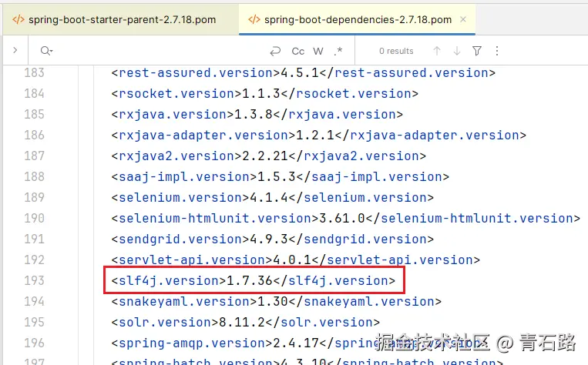Click line number 193 in the gutter
This screenshot has width=588, height=365.
click(34, 280)
